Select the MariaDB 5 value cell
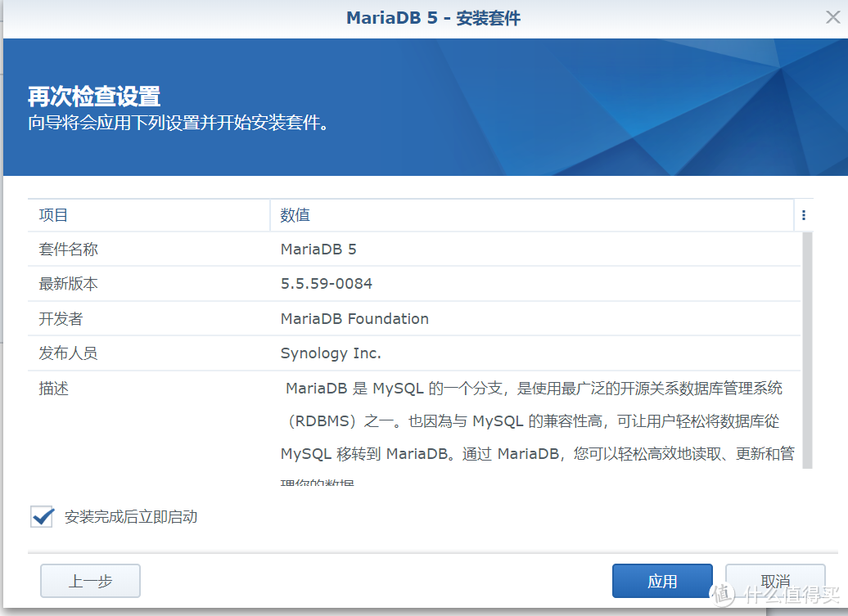Viewport: 848px width, 616px height. click(x=318, y=250)
